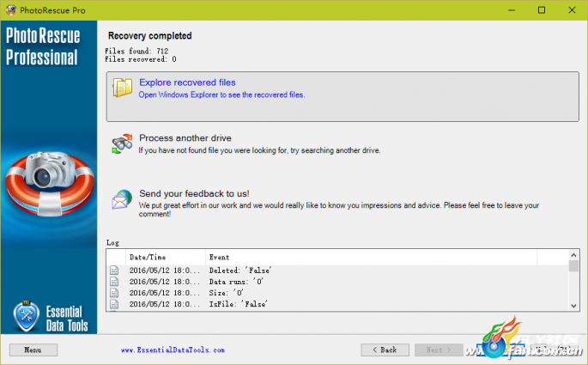
Task: Visit www.EssentialDataTools.com link
Action: tap(173, 350)
